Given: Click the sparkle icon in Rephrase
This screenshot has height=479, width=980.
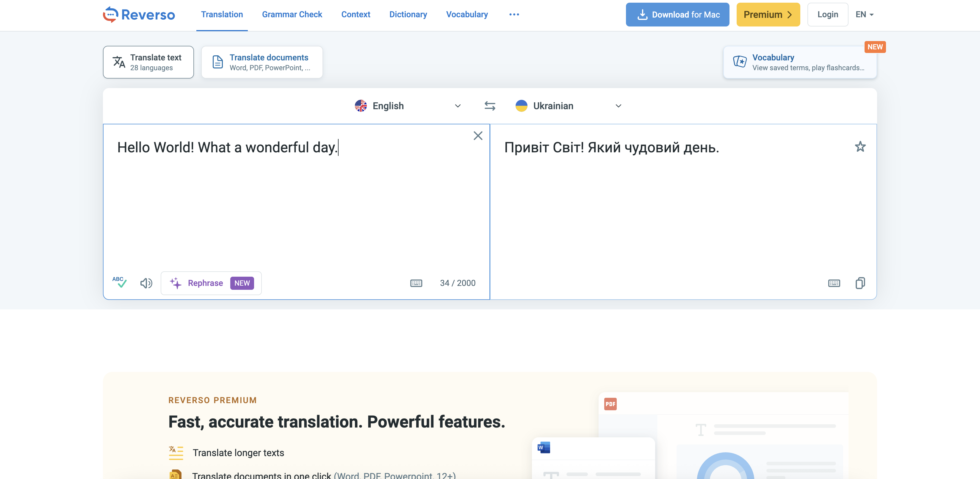Looking at the screenshot, I should click(175, 283).
